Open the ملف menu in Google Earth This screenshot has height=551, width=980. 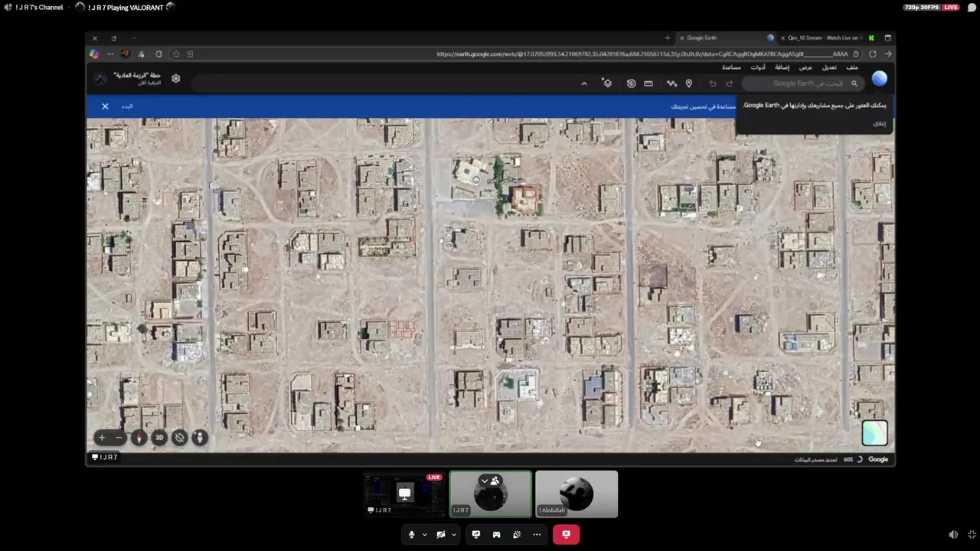(852, 67)
